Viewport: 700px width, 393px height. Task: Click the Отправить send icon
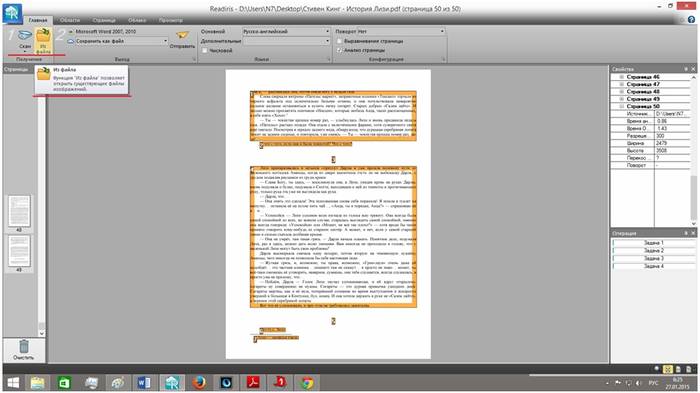[x=182, y=36]
